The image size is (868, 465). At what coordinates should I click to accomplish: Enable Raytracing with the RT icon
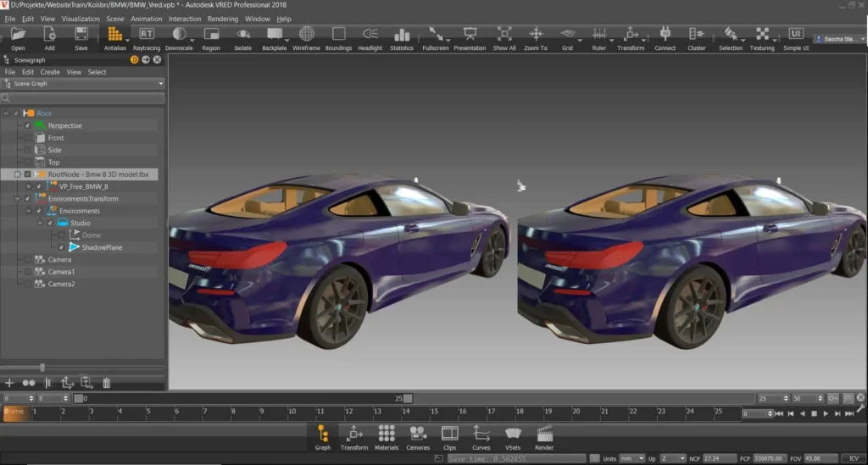click(146, 34)
